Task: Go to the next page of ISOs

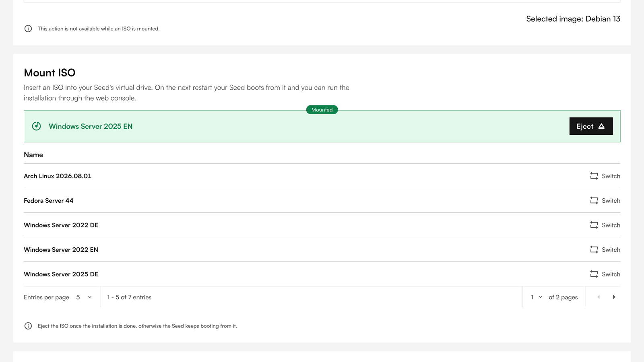Action: pyautogui.click(x=614, y=297)
